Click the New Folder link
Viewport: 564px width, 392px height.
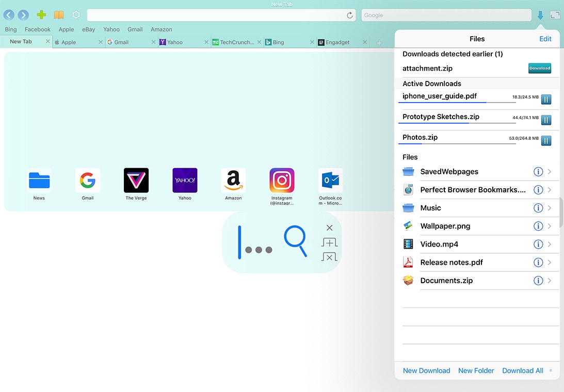pyautogui.click(x=476, y=370)
